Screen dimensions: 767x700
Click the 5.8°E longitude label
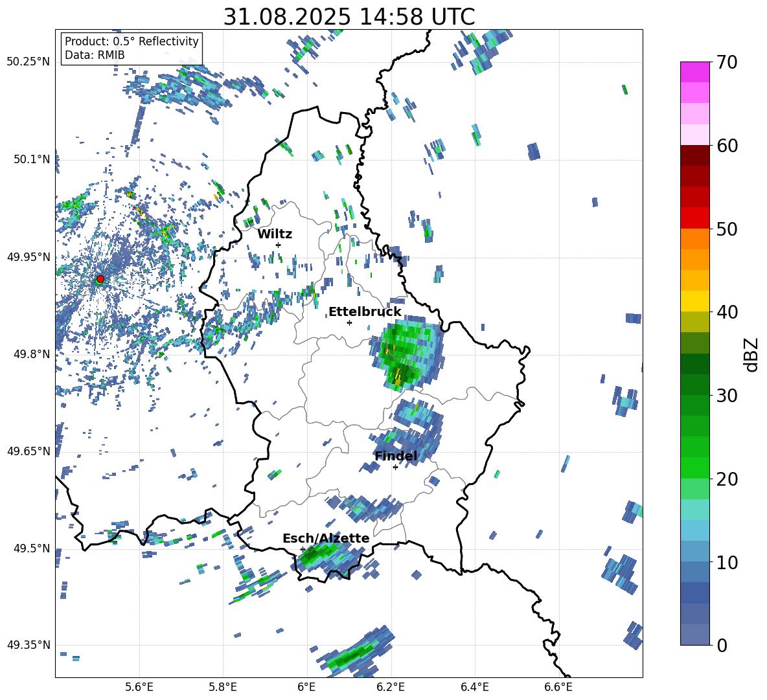[x=223, y=687]
